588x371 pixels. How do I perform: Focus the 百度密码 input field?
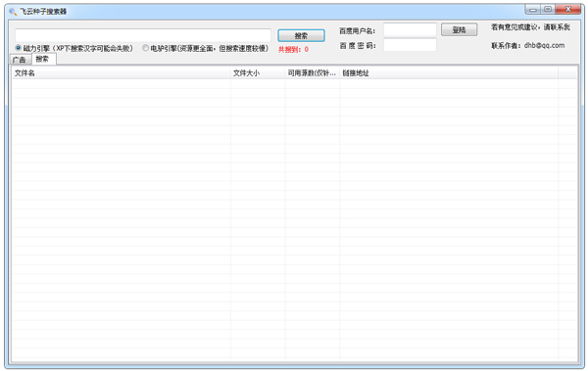tap(410, 45)
